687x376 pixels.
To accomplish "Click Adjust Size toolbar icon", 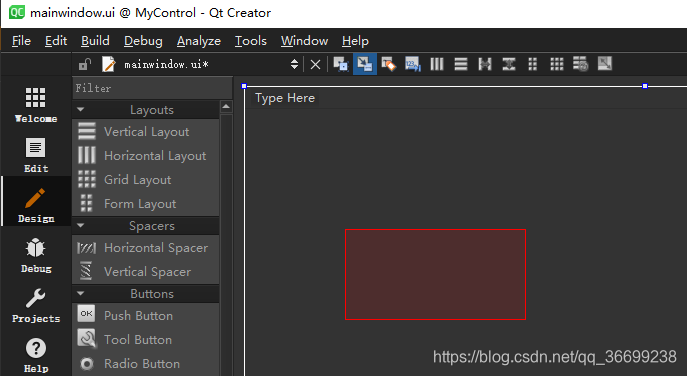I will pyautogui.click(x=605, y=64).
